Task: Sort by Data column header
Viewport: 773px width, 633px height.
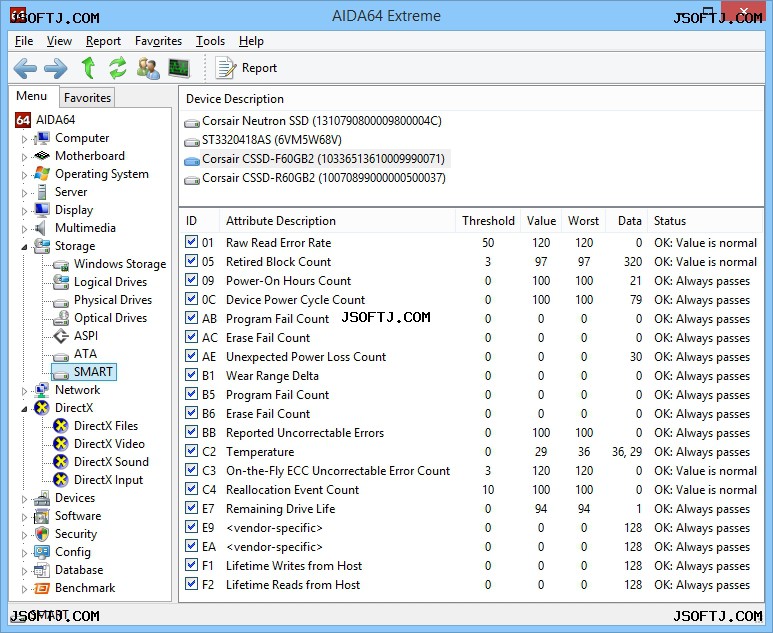Action: [x=626, y=221]
